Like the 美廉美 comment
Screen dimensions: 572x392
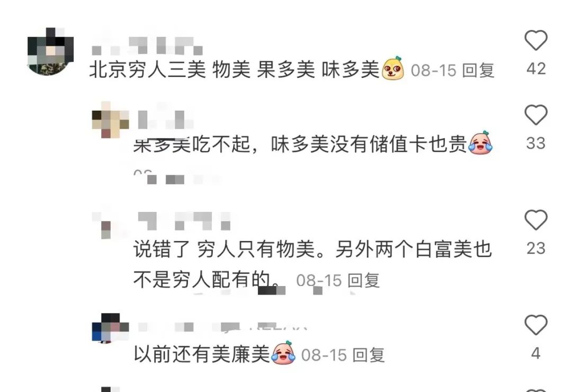coord(536,325)
